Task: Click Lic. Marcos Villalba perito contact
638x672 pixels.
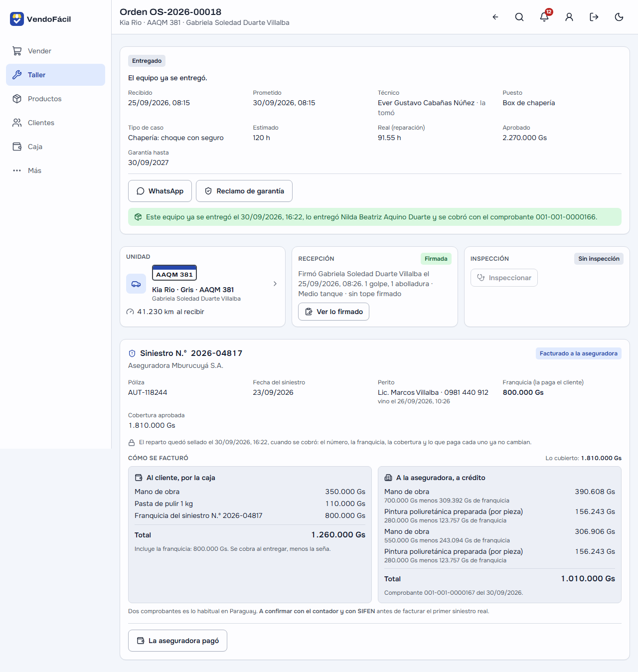Action: (433, 392)
